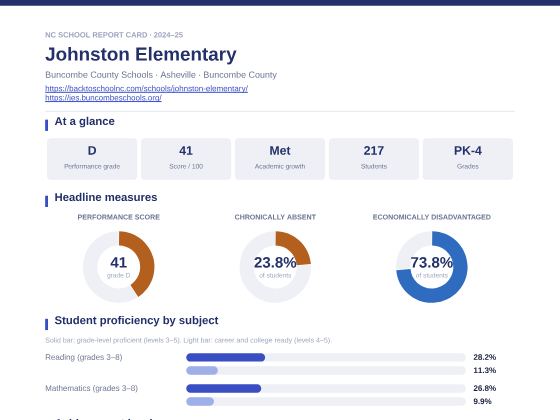Click the solid bar / light bar legend note
The image size is (560, 420).
188,340
